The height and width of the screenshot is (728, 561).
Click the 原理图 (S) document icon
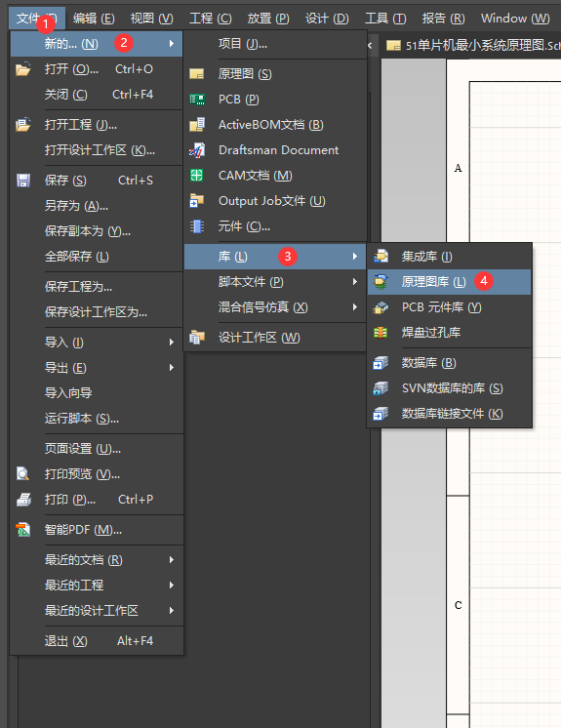pyautogui.click(x=197, y=74)
